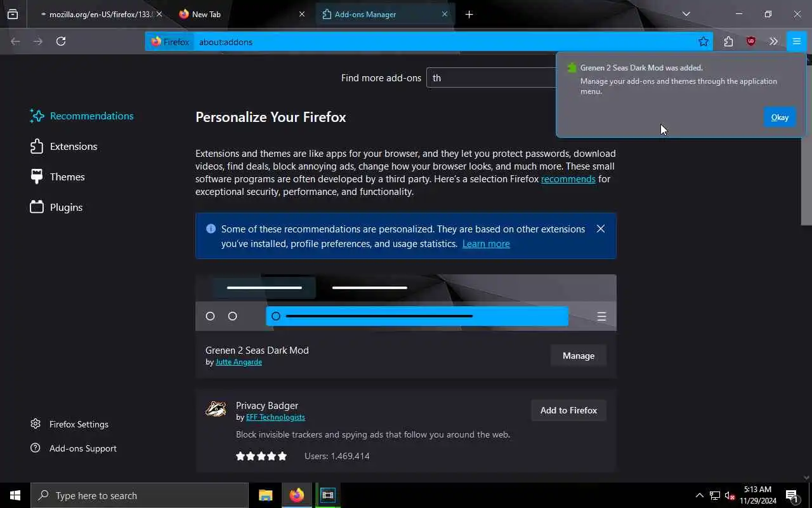
Task: Click the scrollbar down arrow
Action: click(x=806, y=477)
